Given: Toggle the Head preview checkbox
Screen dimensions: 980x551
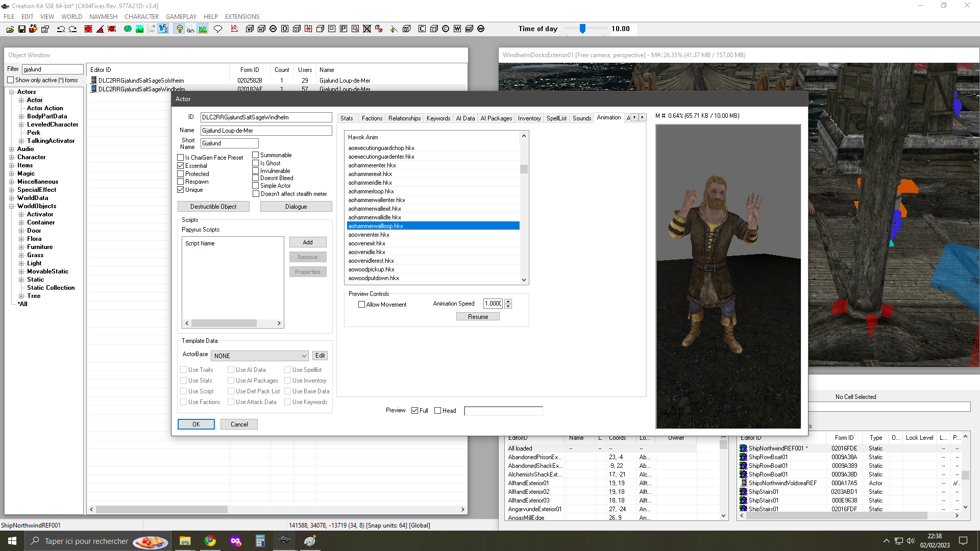Looking at the screenshot, I should coord(437,411).
